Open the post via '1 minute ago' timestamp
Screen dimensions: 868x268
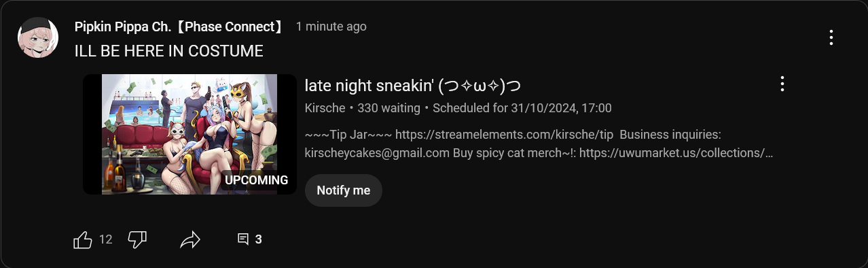point(331,27)
